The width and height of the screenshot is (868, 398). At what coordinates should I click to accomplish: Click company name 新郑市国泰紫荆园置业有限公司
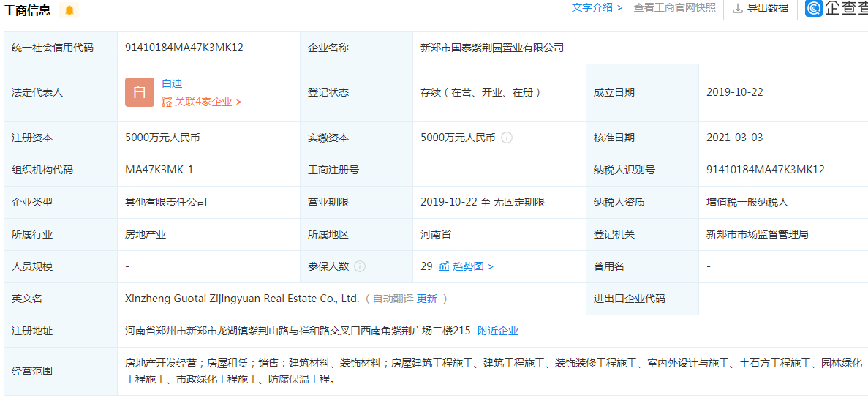tap(491, 48)
